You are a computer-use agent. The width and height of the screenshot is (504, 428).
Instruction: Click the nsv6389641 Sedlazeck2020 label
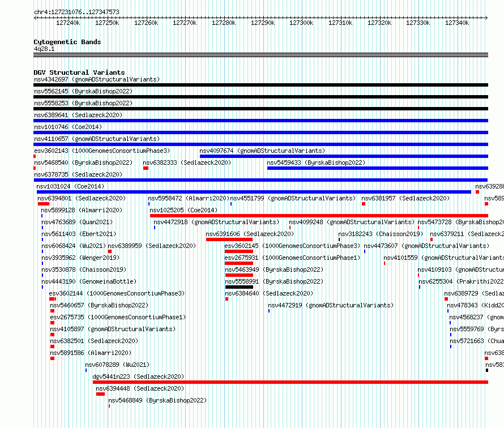(x=78, y=115)
